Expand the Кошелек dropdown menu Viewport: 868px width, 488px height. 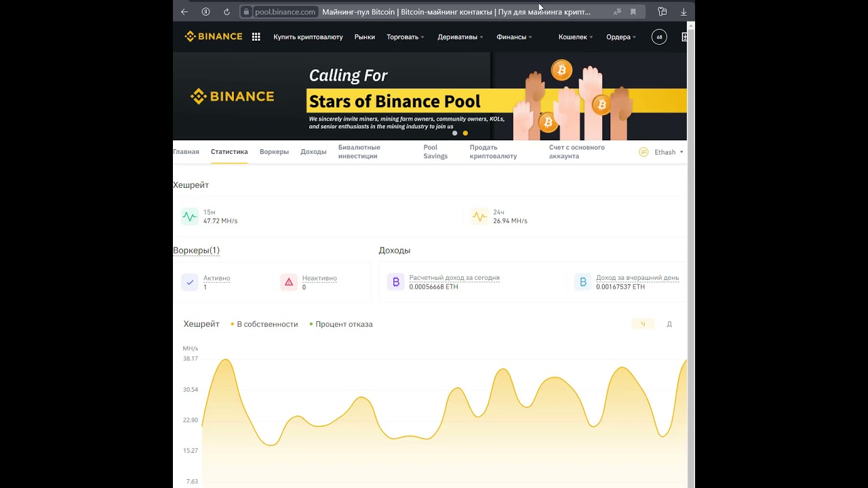(x=576, y=37)
